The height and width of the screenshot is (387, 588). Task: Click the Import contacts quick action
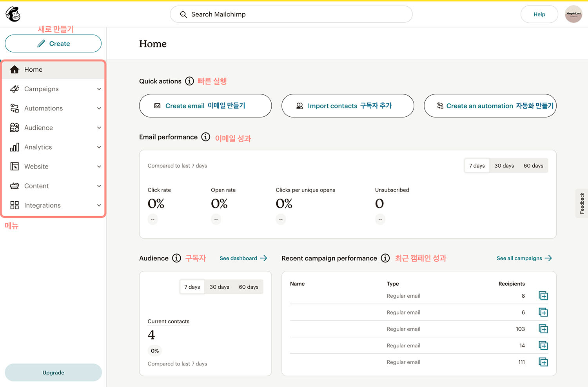click(x=348, y=106)
